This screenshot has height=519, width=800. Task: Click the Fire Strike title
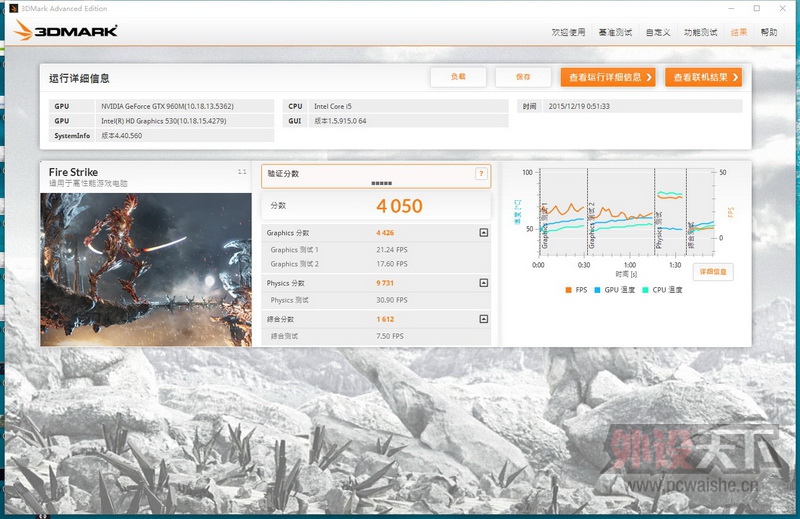tap(73, 172)
